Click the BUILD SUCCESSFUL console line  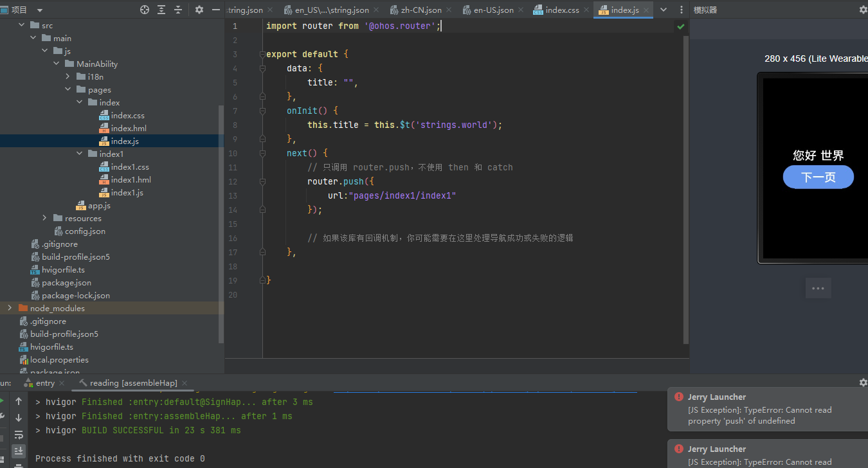coord(138,430)
